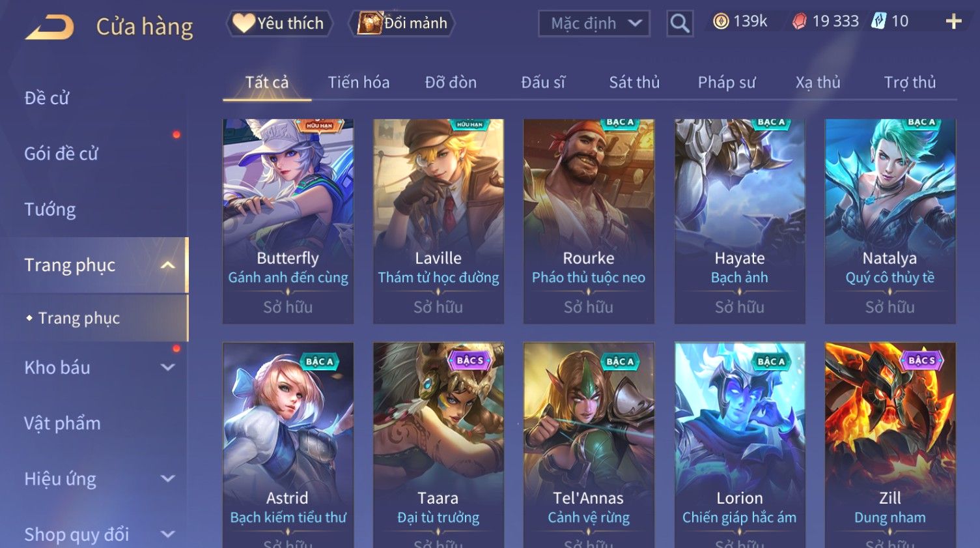Viewport: 980px width, 548px height.
Task: Click the gold coin icon
Action: [x=720, y=22]
